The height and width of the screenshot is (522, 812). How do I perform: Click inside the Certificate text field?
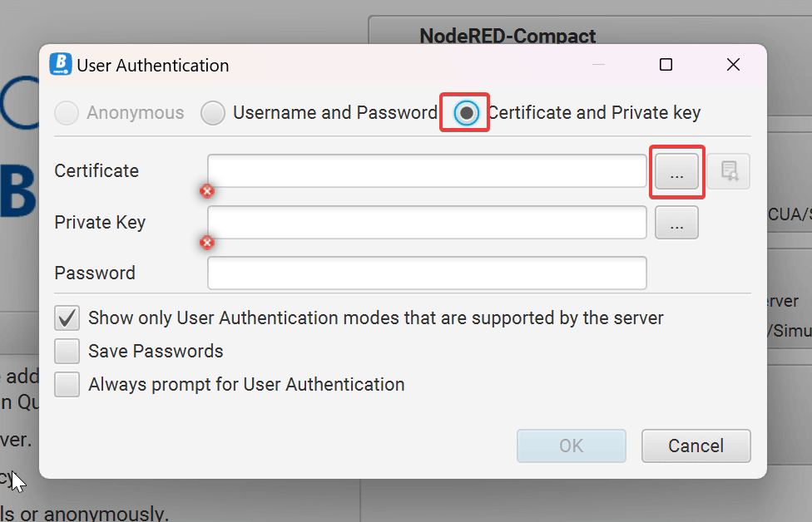pos(427,171)
